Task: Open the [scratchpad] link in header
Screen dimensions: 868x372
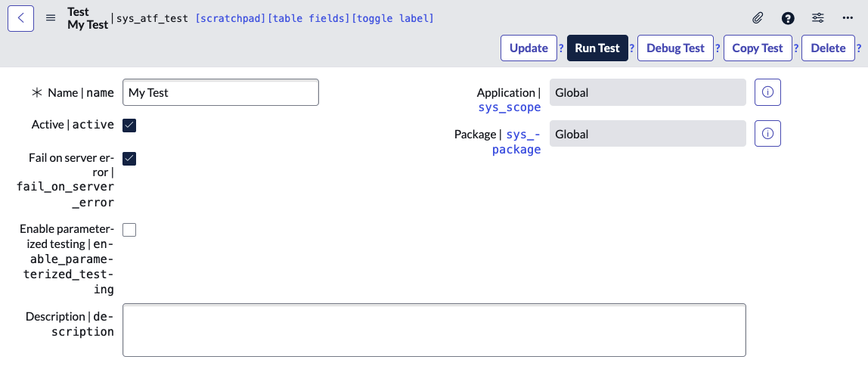Action: click(231, 18)
